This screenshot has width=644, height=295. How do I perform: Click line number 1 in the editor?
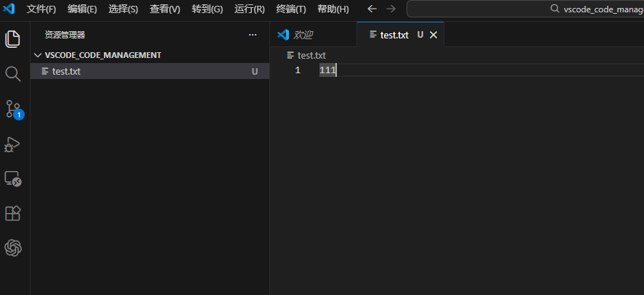[298, 70]
